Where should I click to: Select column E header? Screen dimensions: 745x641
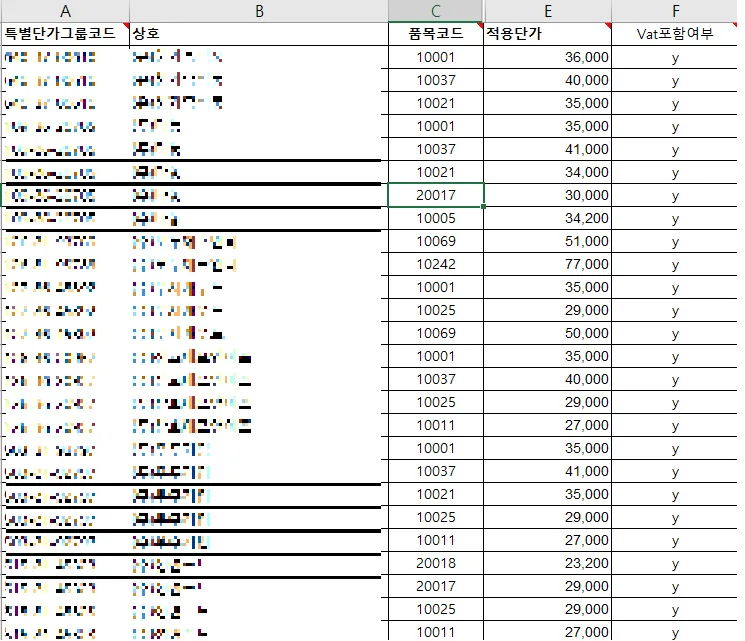[x=547, y=11]
